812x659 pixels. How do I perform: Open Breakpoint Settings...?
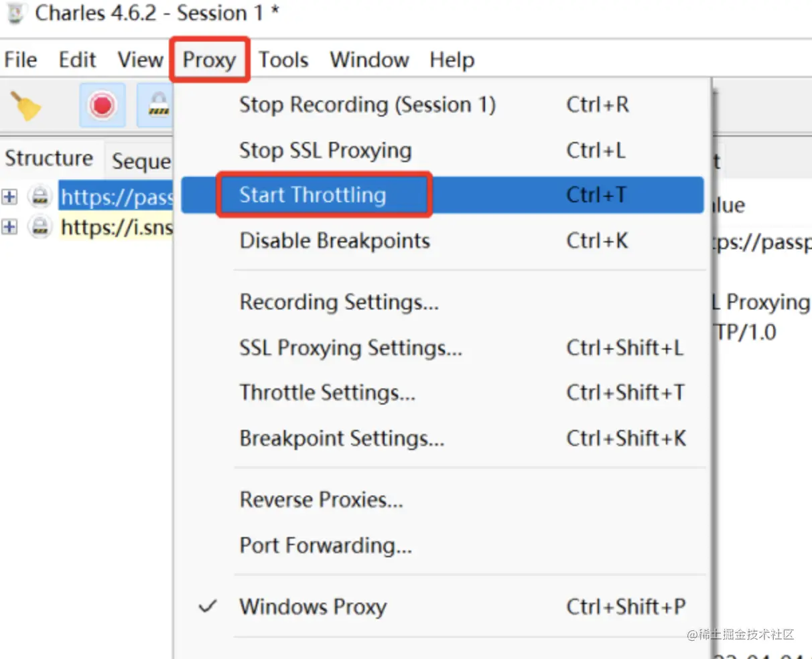pyautogui.click(x=442, y=439)
